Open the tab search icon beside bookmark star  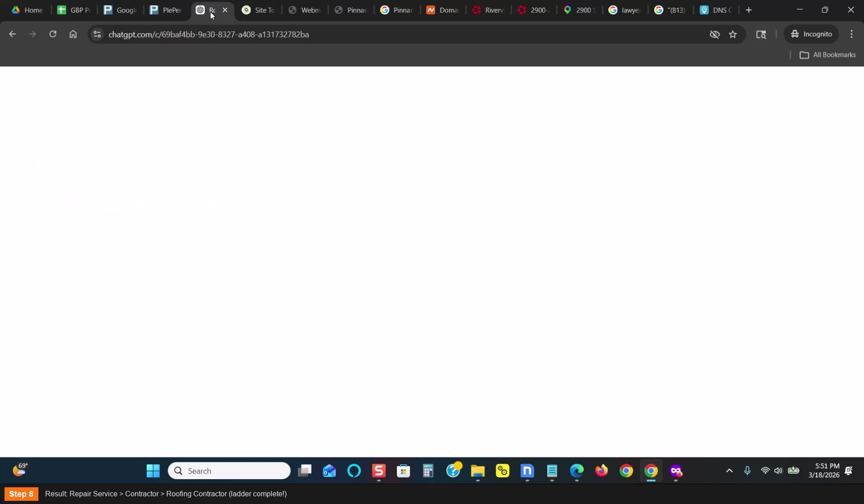point(761,34)
